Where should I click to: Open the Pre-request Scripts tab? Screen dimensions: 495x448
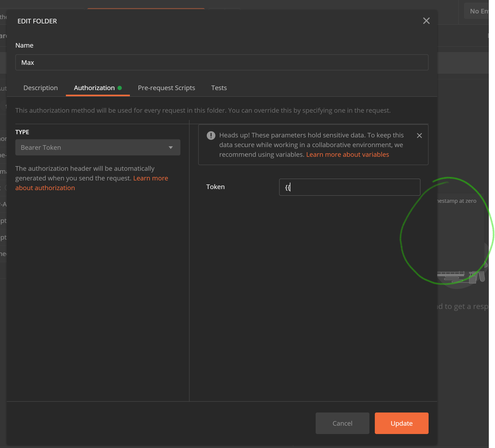(x=166, y=88)
